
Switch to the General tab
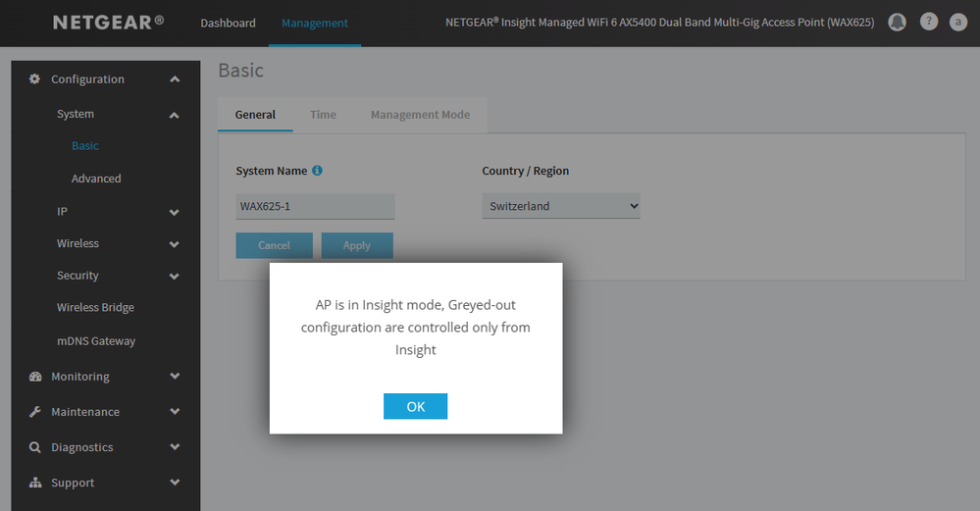coord(255,115)
